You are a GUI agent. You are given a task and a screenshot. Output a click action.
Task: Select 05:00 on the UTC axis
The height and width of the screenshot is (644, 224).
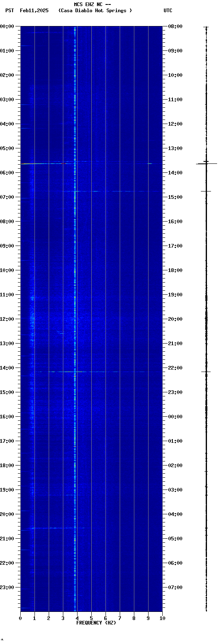click(175, 539)
